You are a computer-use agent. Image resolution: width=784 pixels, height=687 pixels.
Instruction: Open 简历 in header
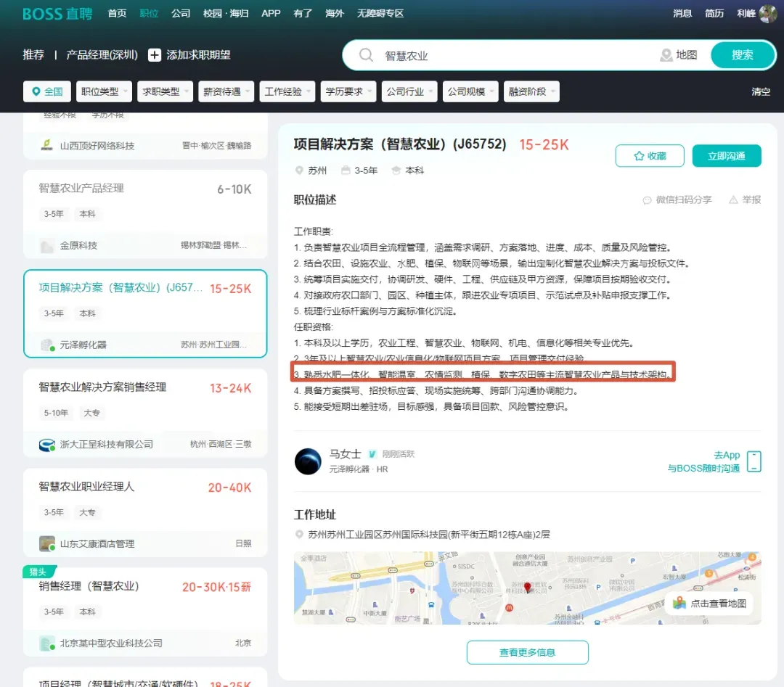click(714, 14)
